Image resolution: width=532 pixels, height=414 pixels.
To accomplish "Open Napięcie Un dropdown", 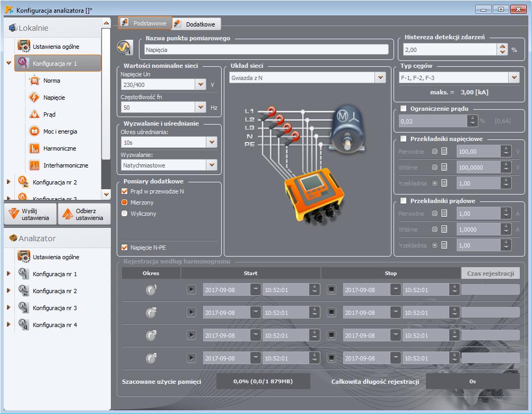I will point(200,84).
